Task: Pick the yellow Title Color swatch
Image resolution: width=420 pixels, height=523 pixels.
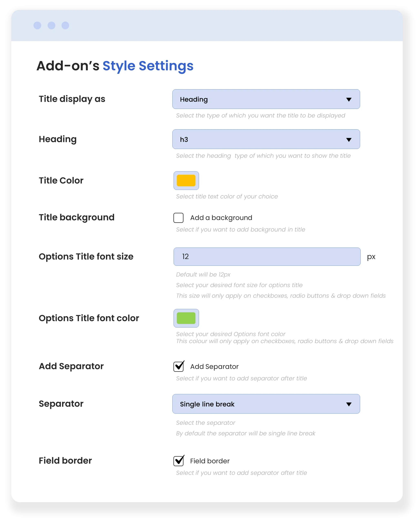Action: [186, 180]
